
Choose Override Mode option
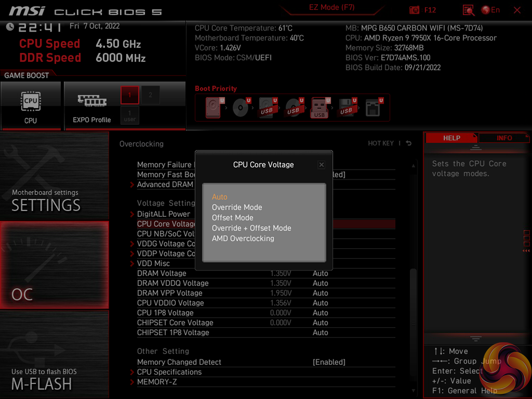237,208
